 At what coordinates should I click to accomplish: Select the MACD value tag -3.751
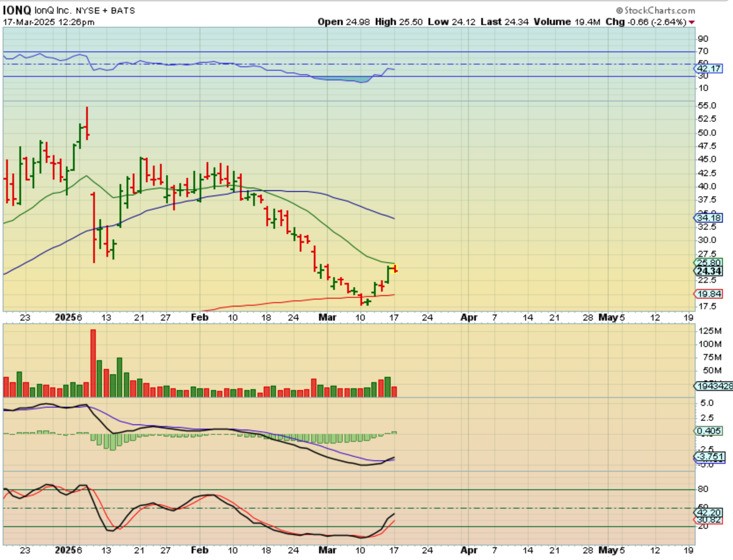[709, 457]
